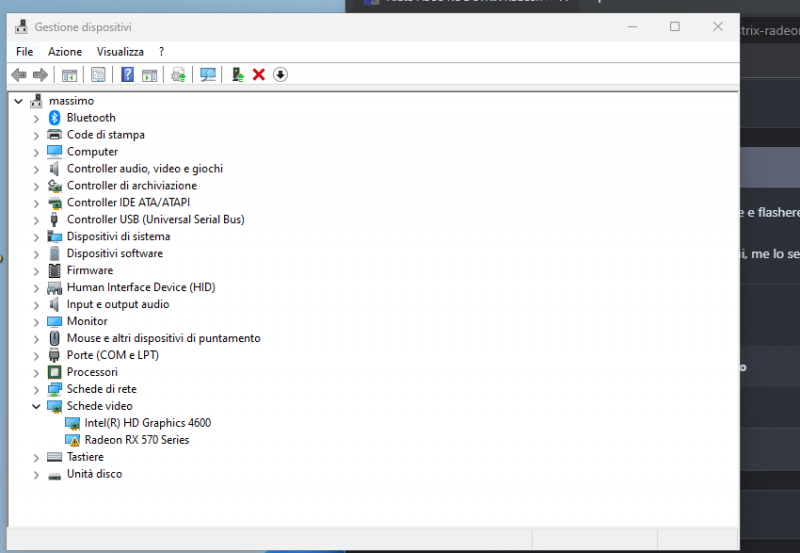Click the port icon beside Porte (COM e LPT)

coord(55,355)
